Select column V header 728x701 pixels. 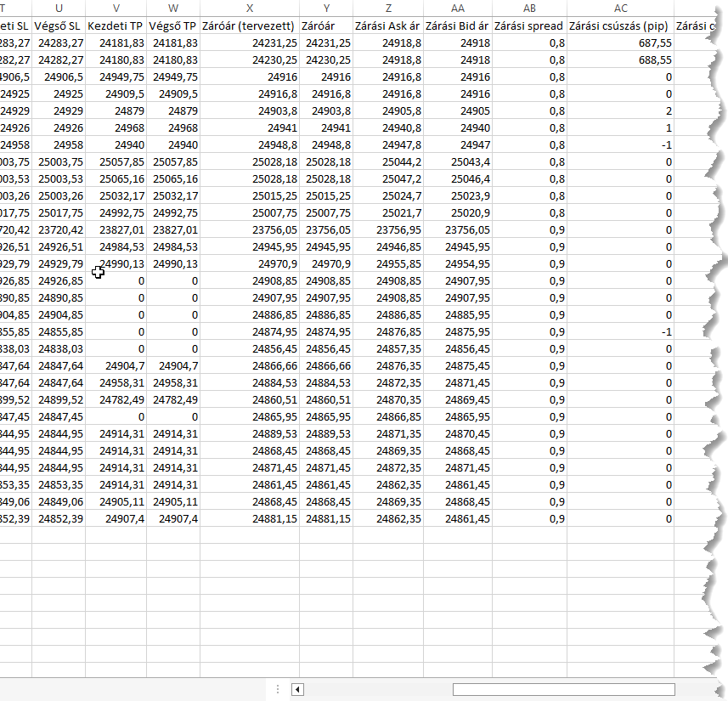116,8
